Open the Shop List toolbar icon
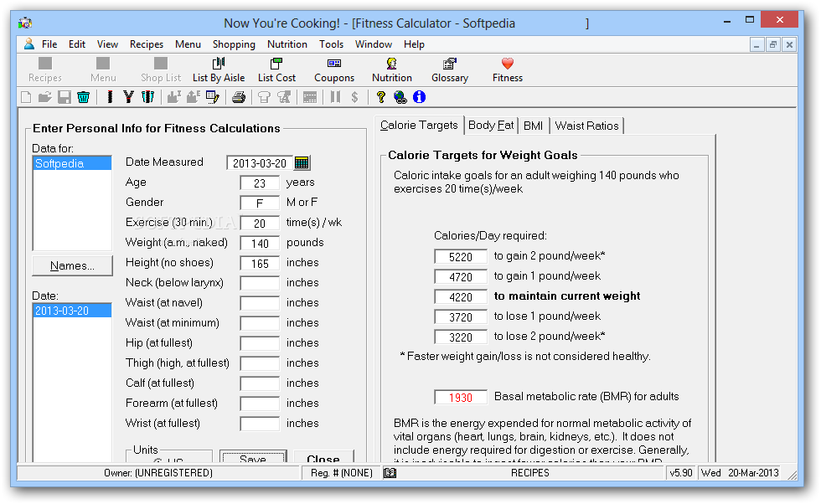The image size is (821, 504). coord(161,69)
